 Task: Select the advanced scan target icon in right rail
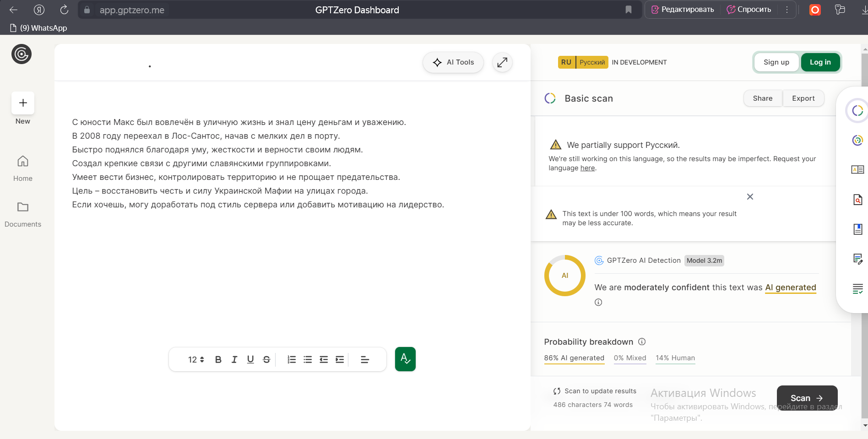tap(857, 140)
